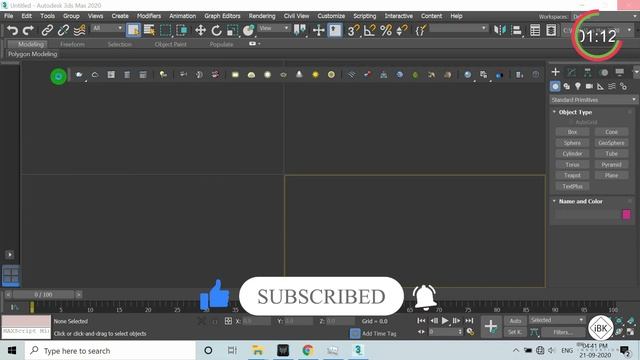Open the Modifiers menu
Image resolution: width=640 pixels, height=360 pixels.
149,16
